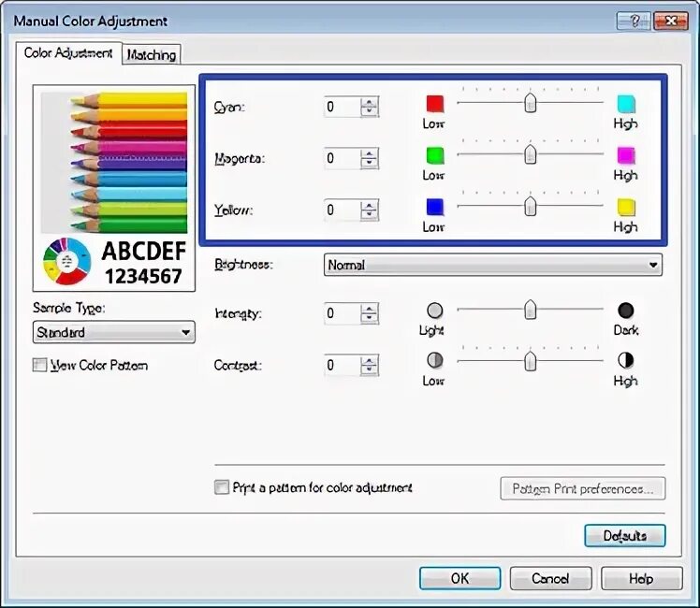Click the Yellow slider thumb
This screenshot has height=608, width=700.
(531, 206)
